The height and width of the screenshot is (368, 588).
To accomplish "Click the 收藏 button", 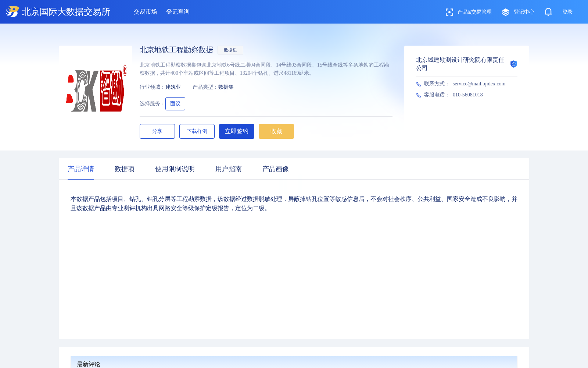I will (276, 131).
